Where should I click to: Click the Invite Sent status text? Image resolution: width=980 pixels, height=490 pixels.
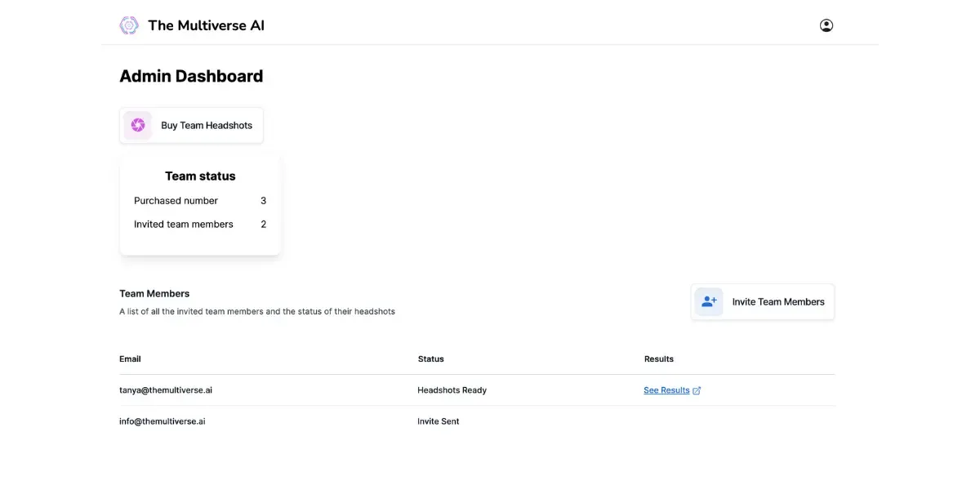click(438, 421)
